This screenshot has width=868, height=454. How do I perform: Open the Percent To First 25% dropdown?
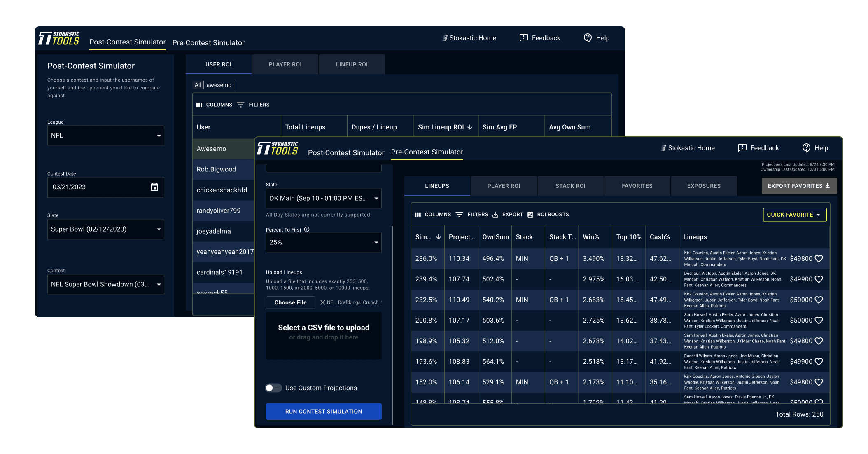pyautogui.click(x=324, y=242)
